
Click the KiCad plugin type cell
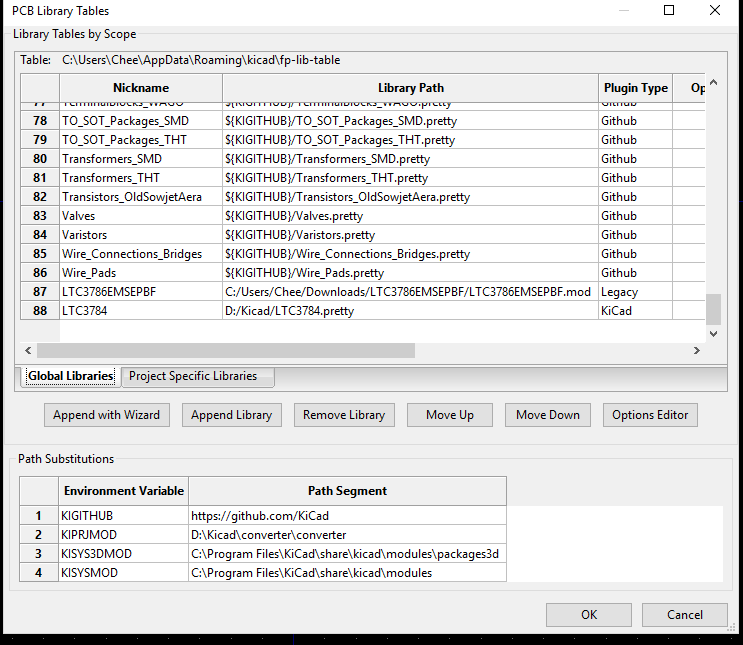pyautogui.click(x=635, y=310)
